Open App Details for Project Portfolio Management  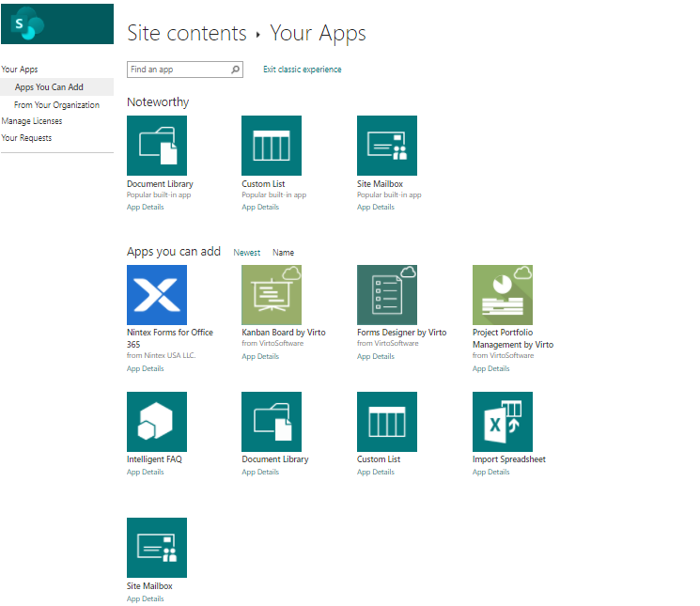coord(491,368)
